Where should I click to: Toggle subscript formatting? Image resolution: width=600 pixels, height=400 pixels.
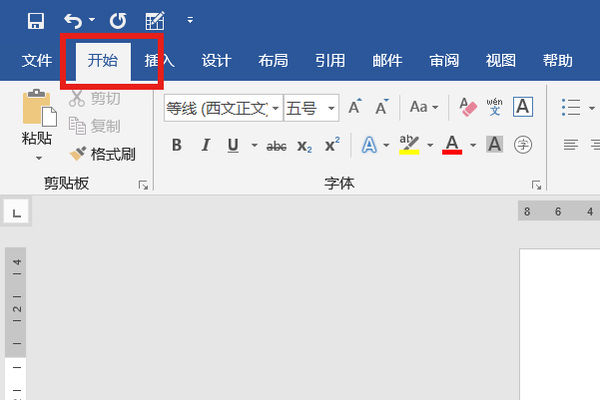coord(305,146)
